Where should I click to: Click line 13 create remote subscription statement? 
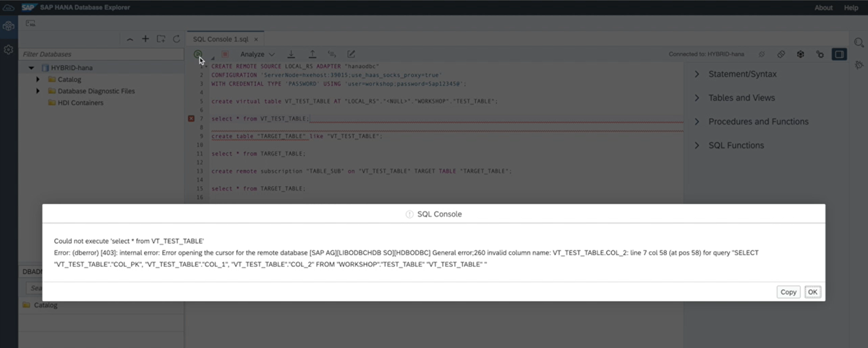click(x=362, y=171)
